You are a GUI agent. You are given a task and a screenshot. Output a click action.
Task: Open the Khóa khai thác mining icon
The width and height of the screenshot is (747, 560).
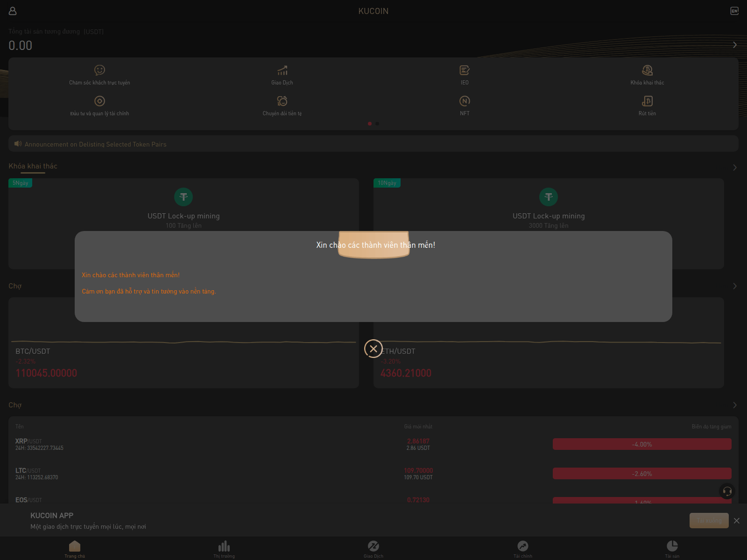[x=647, y=70]
